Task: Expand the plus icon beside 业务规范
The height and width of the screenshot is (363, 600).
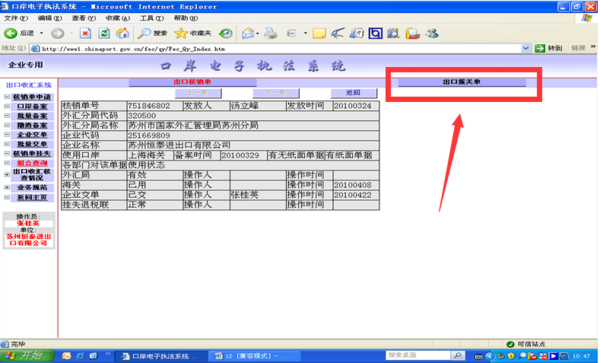Action: (7, 187)
